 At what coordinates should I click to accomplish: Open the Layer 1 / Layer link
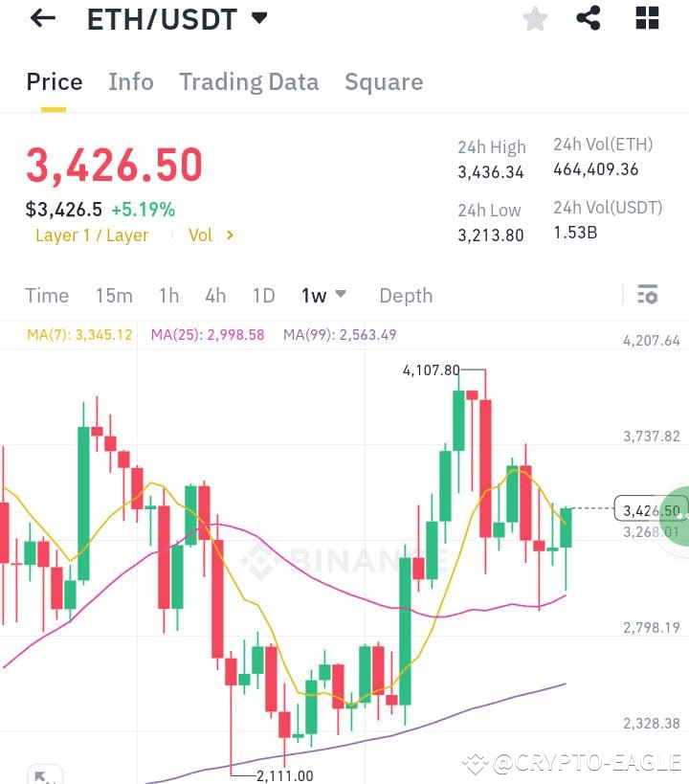[x=92, y=235]
